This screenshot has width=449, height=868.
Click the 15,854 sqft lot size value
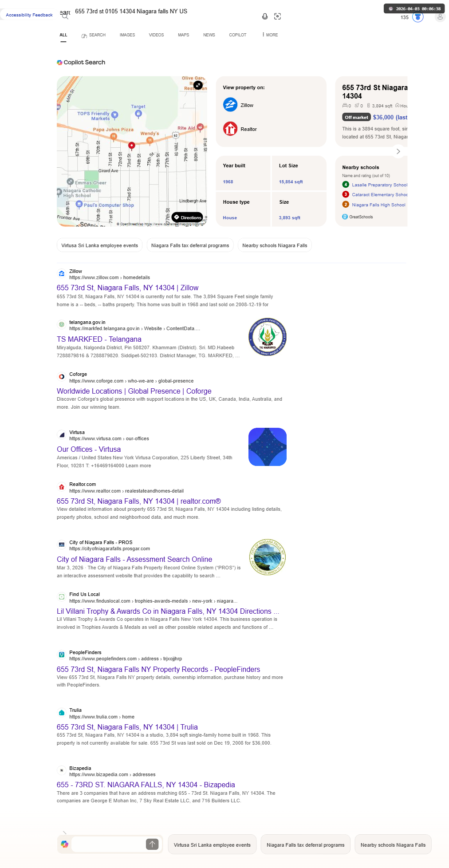click(x=291, y=182)
